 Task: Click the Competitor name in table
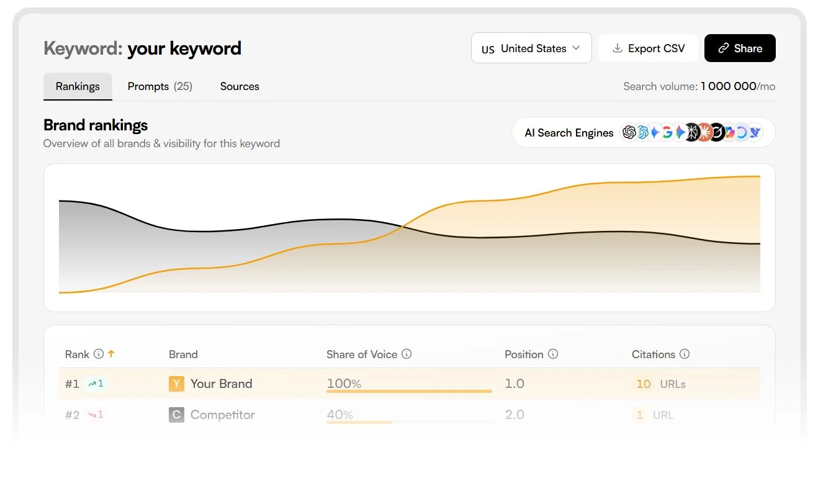tap(222, 415)
